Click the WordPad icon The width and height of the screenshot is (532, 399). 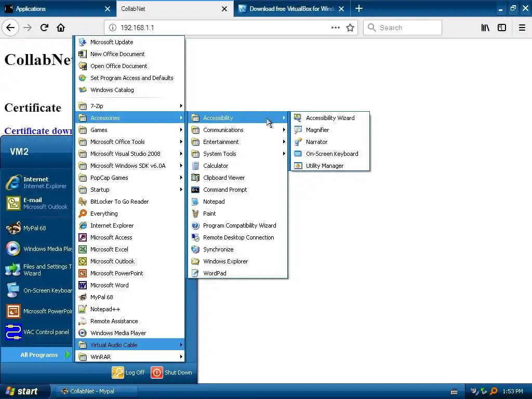pos(195,273)
